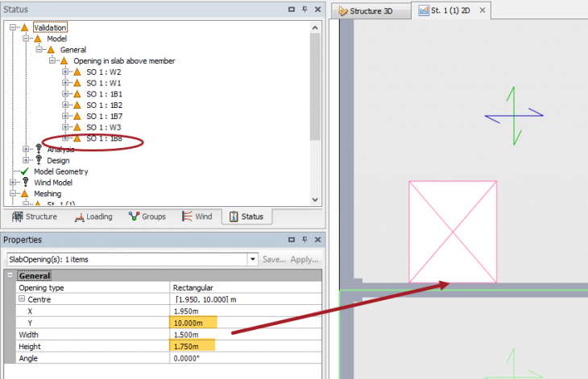This screenshot has height=379, width=588.
Task: Expand the SO 1 : 1B7 item
Action: click(65, 116)
